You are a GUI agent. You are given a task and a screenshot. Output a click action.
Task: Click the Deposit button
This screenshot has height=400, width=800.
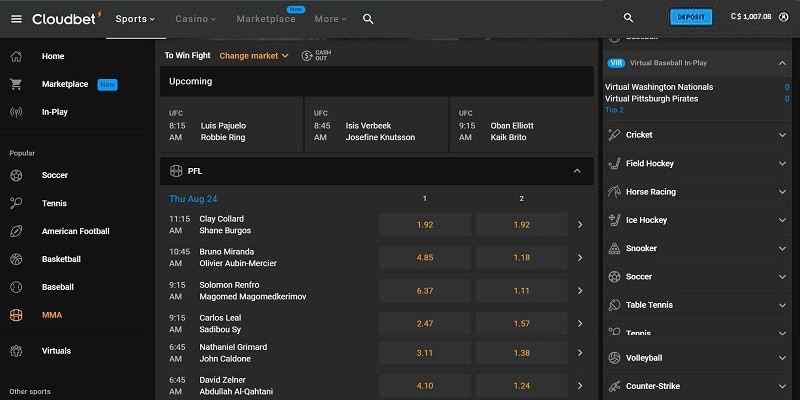tap(691, 17)
